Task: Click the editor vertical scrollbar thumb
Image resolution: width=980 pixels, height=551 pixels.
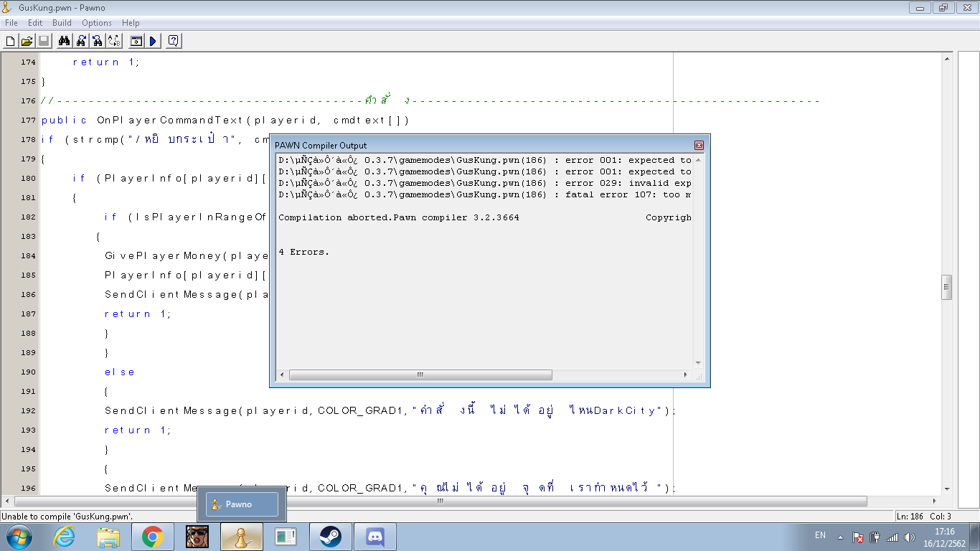Action: click(x=946, y=287)
